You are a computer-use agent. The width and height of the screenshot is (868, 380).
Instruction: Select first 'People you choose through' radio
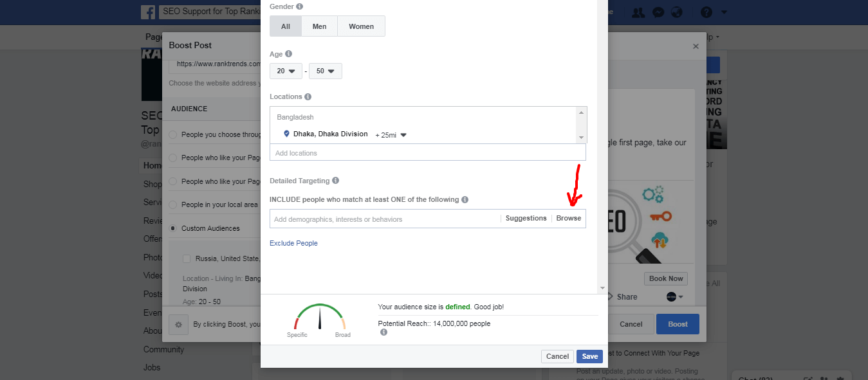point(172,135)
